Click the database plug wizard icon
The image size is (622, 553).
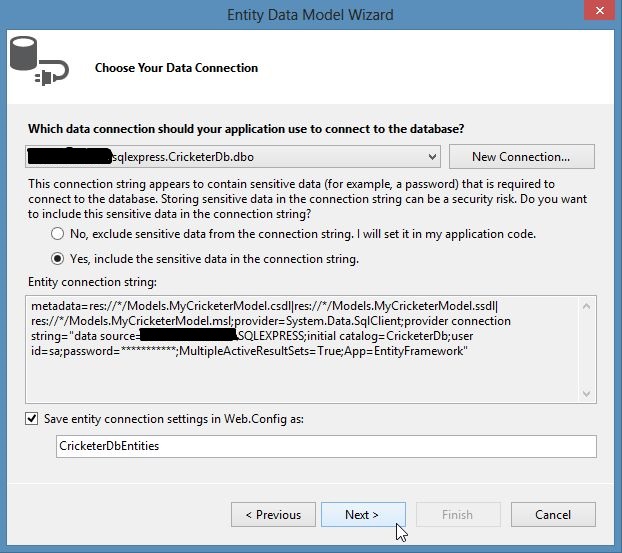pyautogui.click(x=36, y=59)
